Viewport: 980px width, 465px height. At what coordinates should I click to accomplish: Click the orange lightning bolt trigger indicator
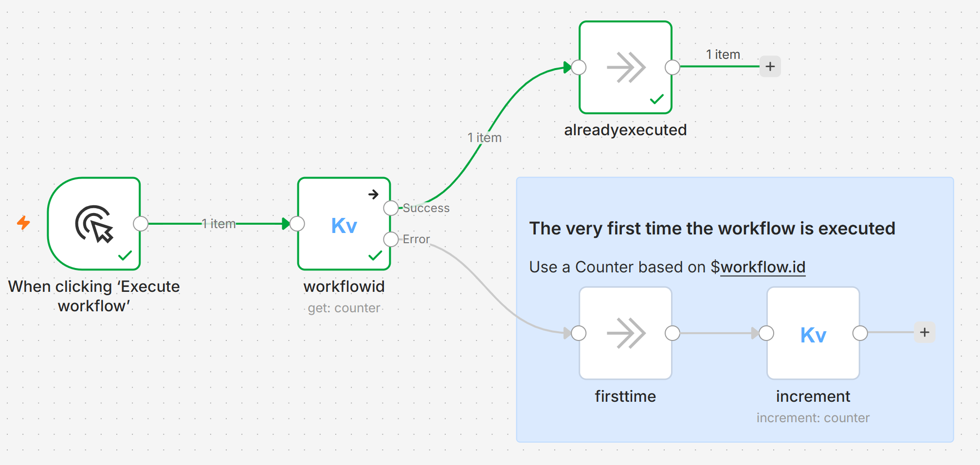pyautogui.click(x=23, y=223)
